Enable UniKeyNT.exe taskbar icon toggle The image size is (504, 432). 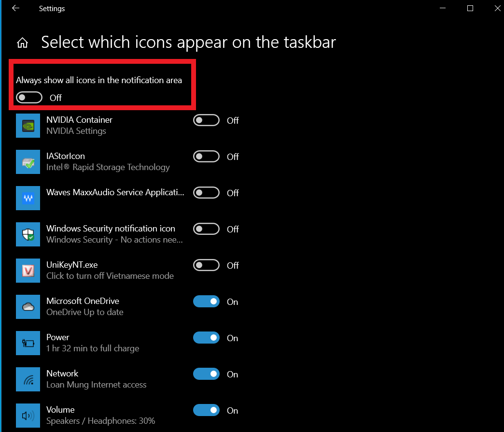206,265
